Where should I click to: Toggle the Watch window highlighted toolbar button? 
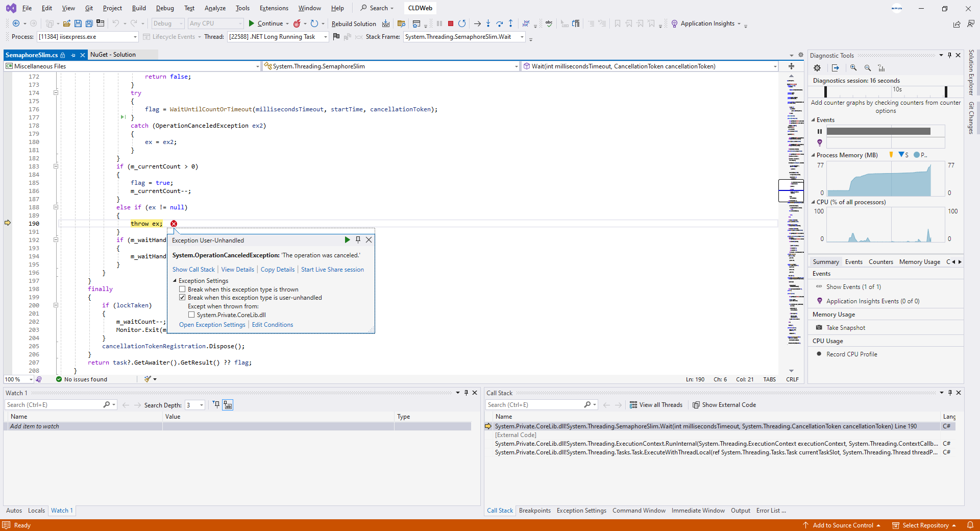228,405
